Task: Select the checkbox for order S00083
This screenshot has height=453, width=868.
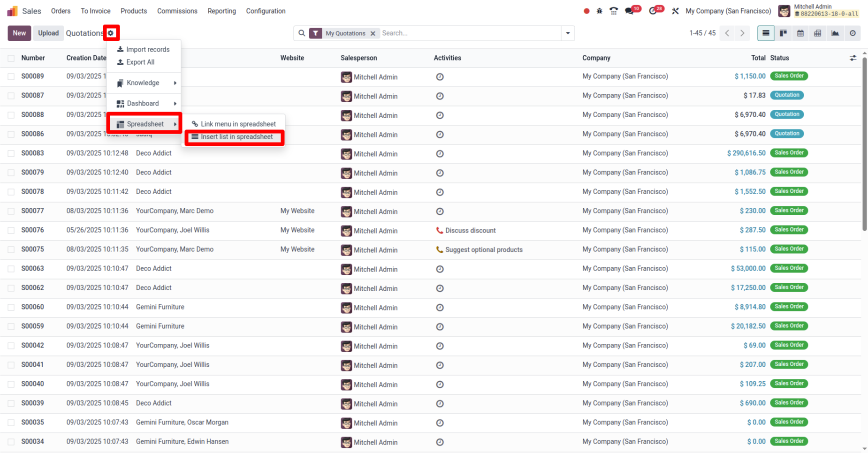Action: 11,153
